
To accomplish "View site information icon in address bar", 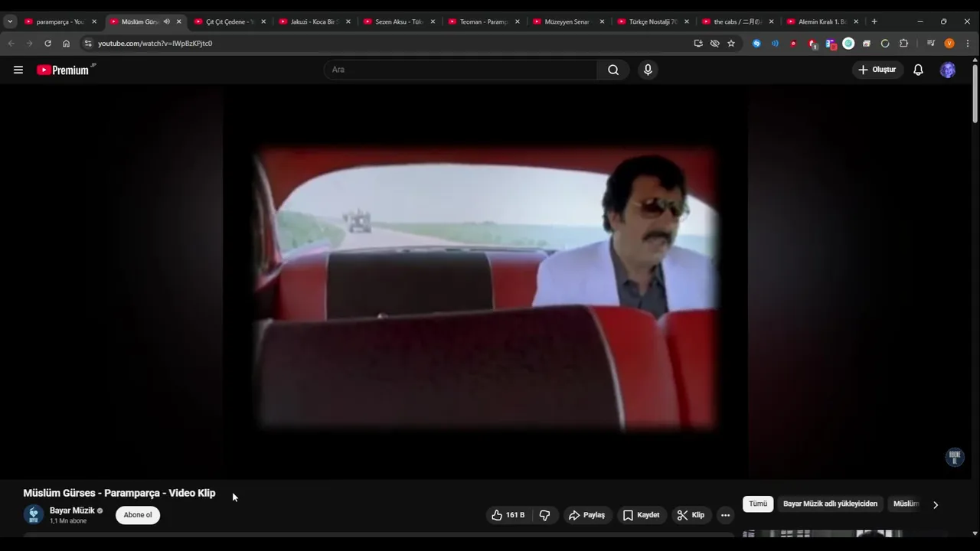I will point(88,44).
